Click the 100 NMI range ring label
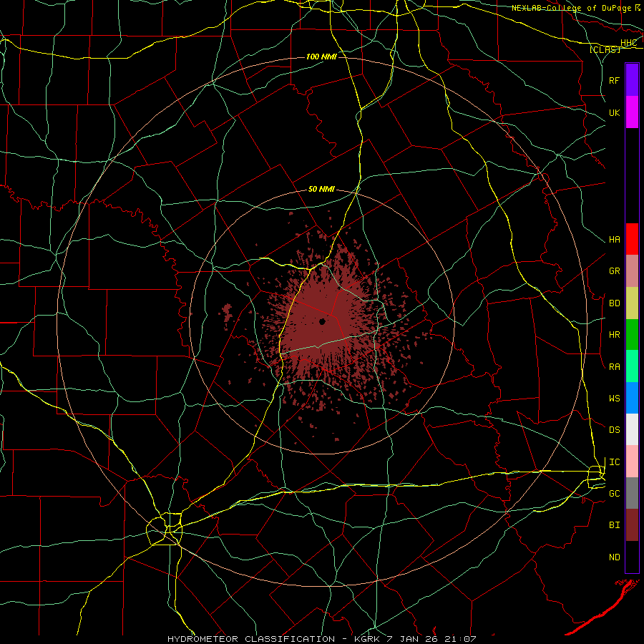This screenshot has height=644, width=644. (x=321, y=57)
